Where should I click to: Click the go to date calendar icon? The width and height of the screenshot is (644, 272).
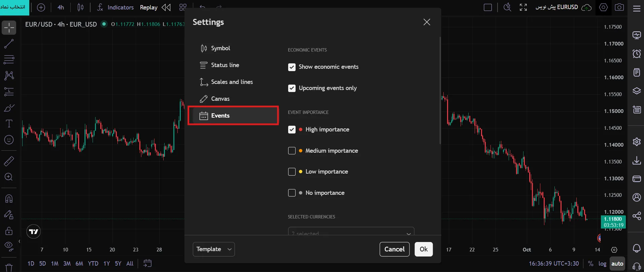pos(147,263)
